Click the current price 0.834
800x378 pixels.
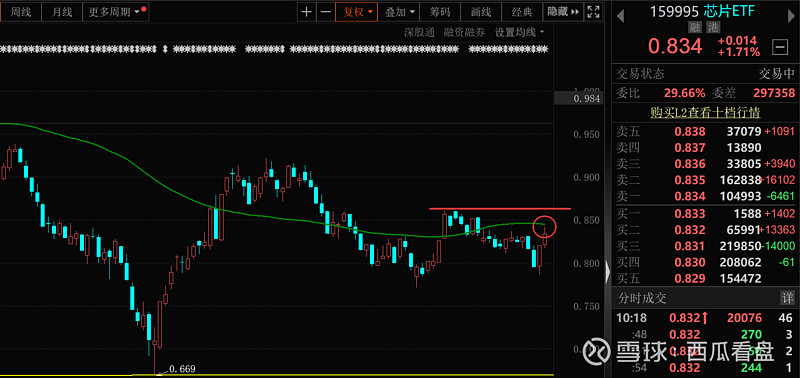click(x=675, y=47)
